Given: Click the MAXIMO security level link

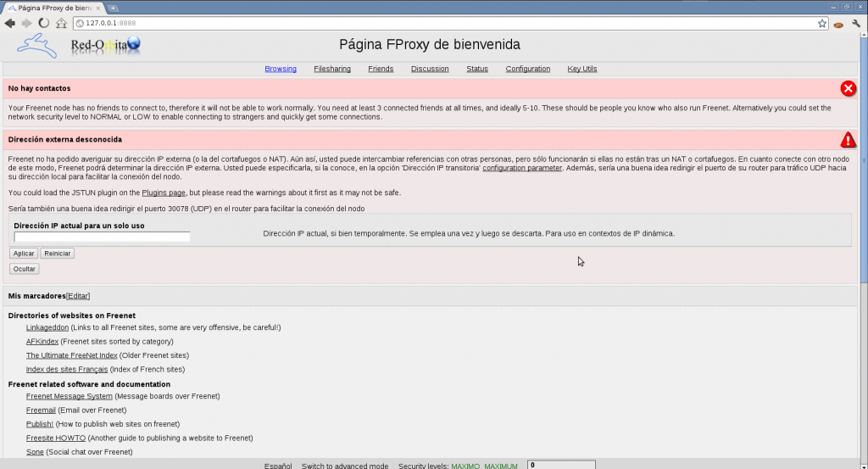Looking at the screenshot, I should click(x=465, y=466).
